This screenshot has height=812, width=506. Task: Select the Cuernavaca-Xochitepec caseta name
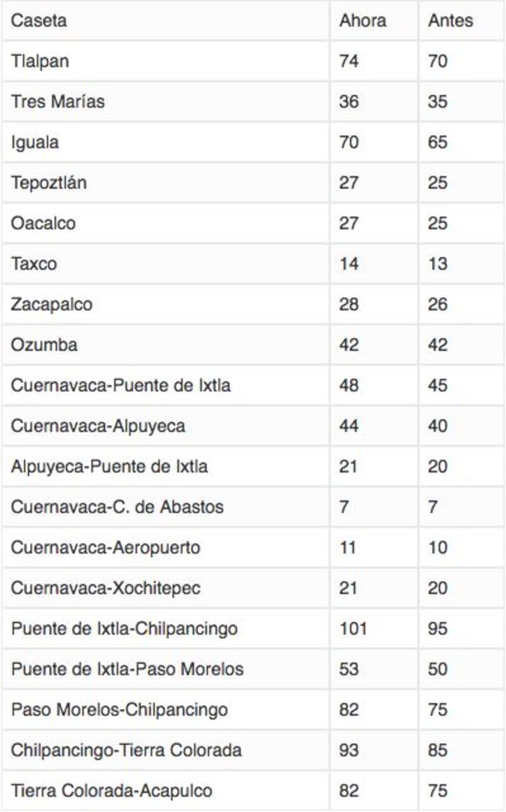[106, 588]
